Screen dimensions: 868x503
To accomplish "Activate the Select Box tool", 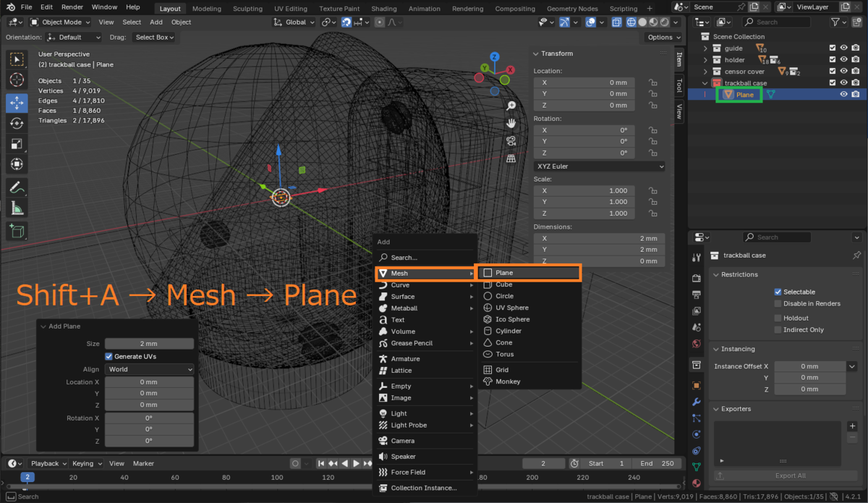I will [17, 59].
